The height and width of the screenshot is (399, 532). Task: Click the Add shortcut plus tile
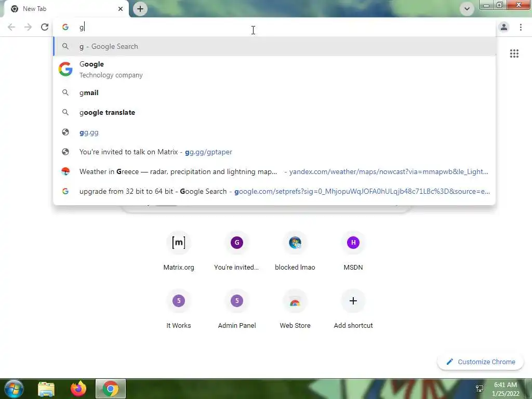[353, 310]
